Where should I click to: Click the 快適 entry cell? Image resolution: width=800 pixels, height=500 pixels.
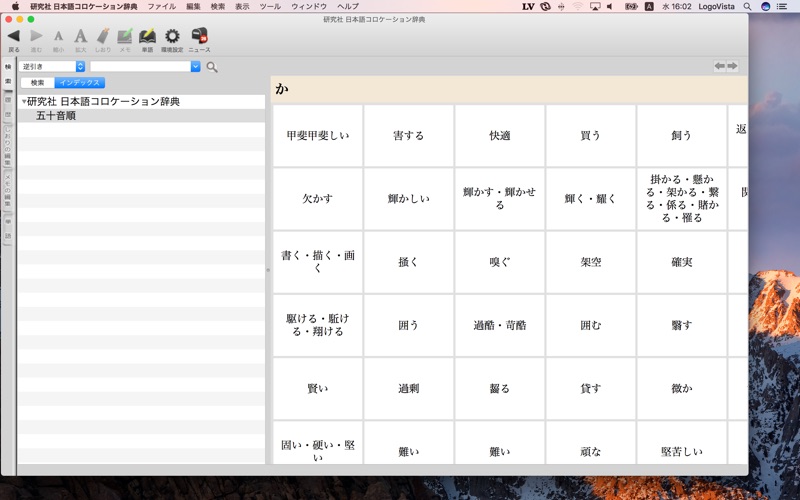click(x=500, y=136)
